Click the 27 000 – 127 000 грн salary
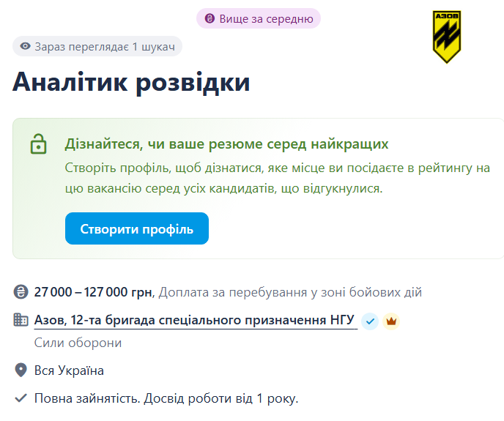 [93, 292]
